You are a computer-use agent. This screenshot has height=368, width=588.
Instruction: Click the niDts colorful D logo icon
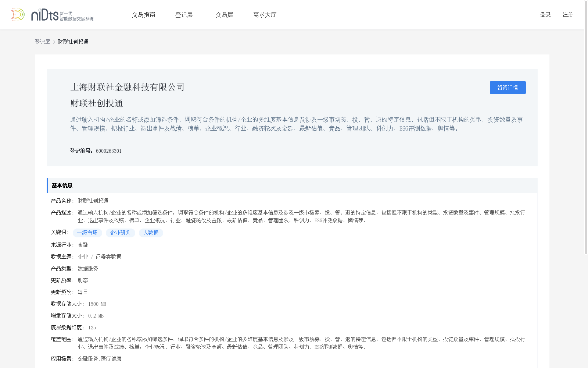point(18,14)
